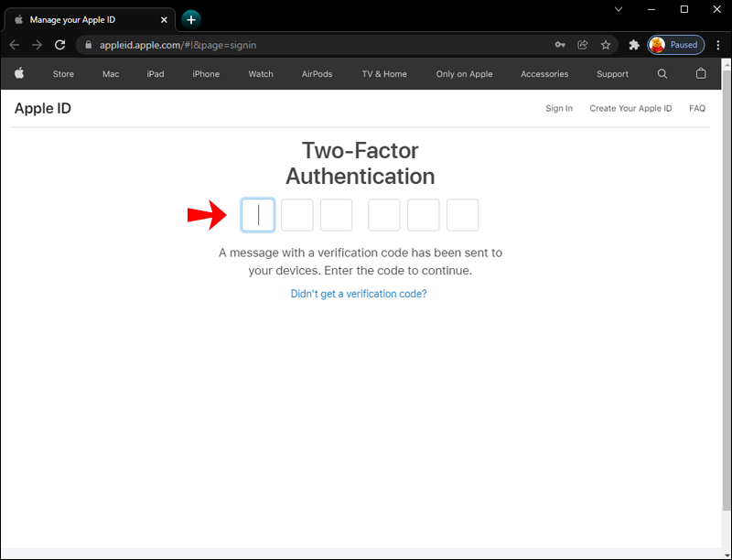The width and height of the screenshot is (732, 560).
Task: Open the AirPods menu item
Action: [x=317, y=74]
